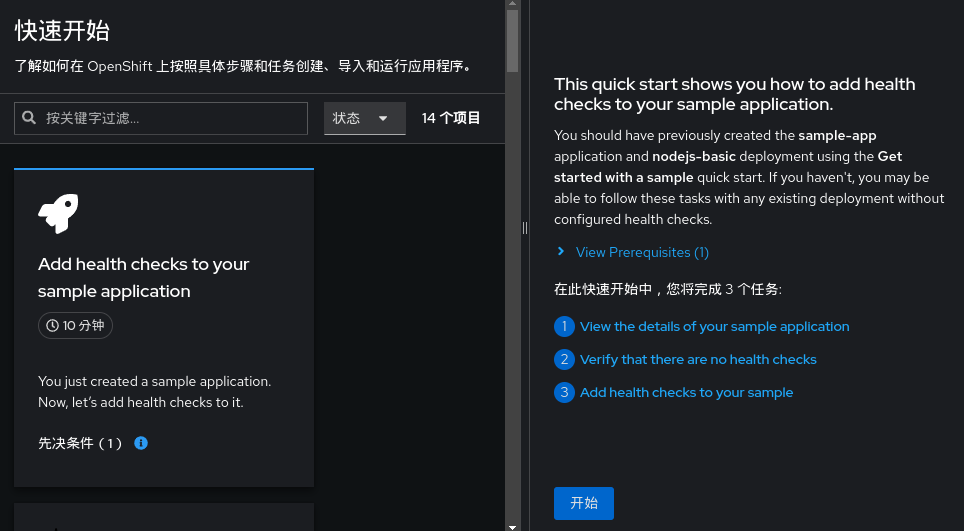The width and height of the screenshot is (964, 531).
Task: Click the drawer splitter handle between panes
Action: pyautogui.click(x=524, y=228)
